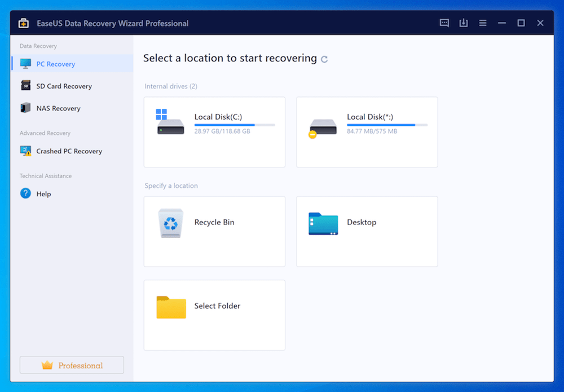The height and width of the screenshot is (392, 564).
Task: Open the hamburger menu in title bar
Action: click(483, 23)
